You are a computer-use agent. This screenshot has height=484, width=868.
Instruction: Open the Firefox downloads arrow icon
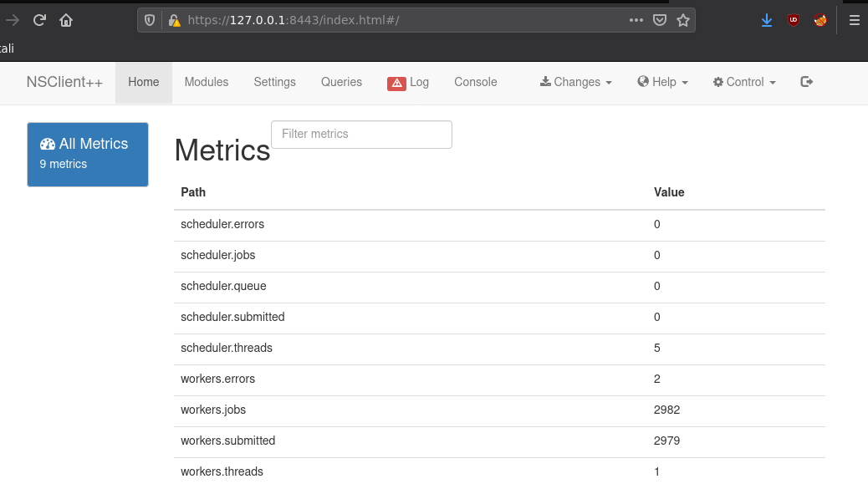[767, 20]
